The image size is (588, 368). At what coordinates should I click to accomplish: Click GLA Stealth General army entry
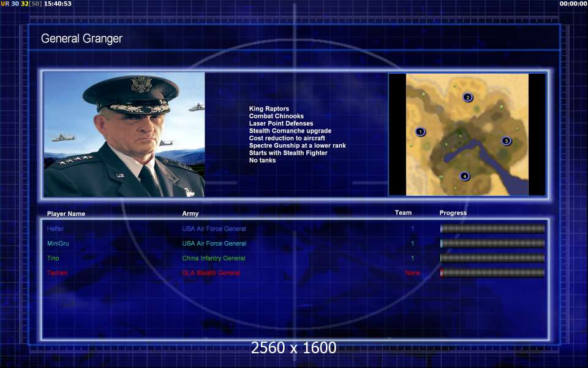point(211,272)
